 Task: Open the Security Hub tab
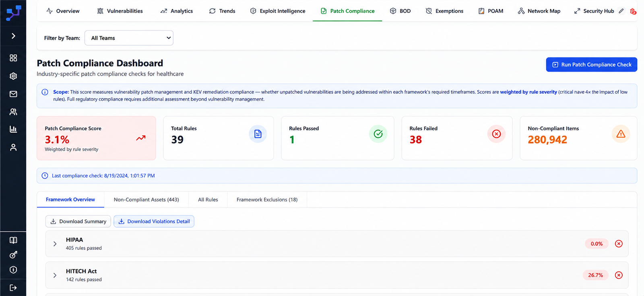[594, 11]
